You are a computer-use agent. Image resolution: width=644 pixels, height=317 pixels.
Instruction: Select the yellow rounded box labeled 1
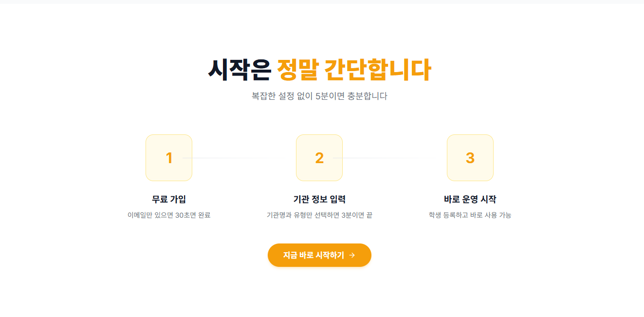point(169,157)
